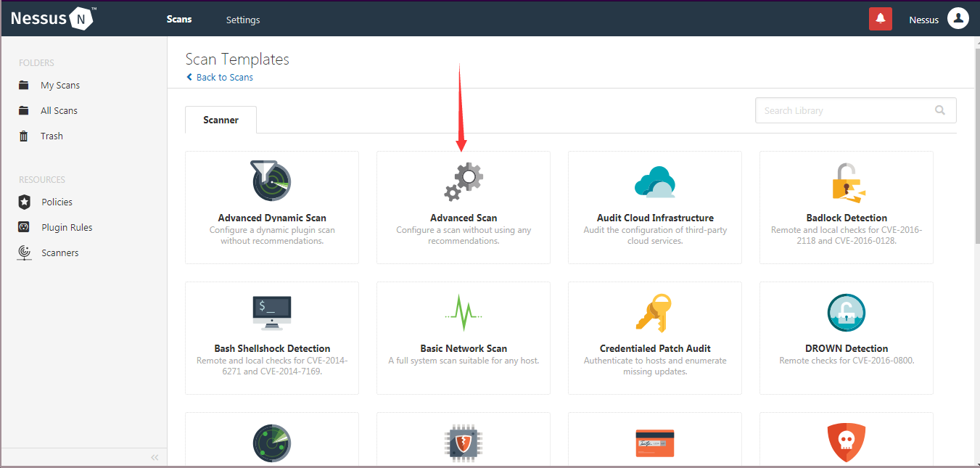Click the green radar icon in bottom row
The height and width of the screenshot is (468, 980).
pos(271,443)
